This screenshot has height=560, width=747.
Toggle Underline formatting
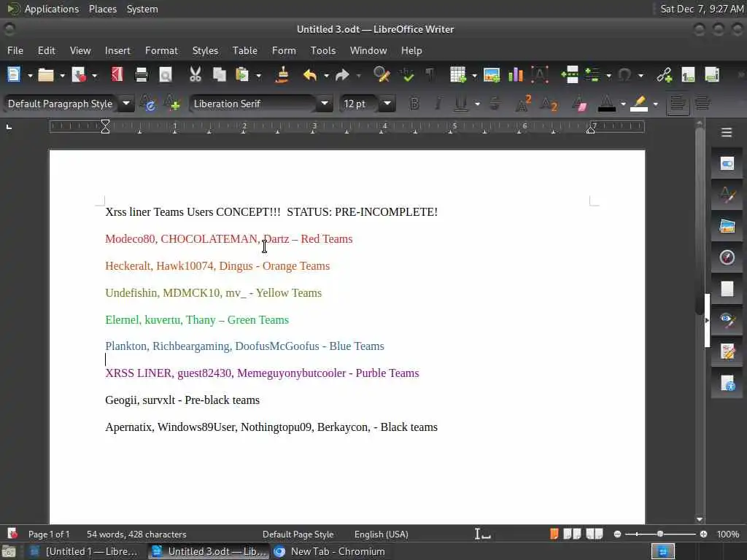461,104
